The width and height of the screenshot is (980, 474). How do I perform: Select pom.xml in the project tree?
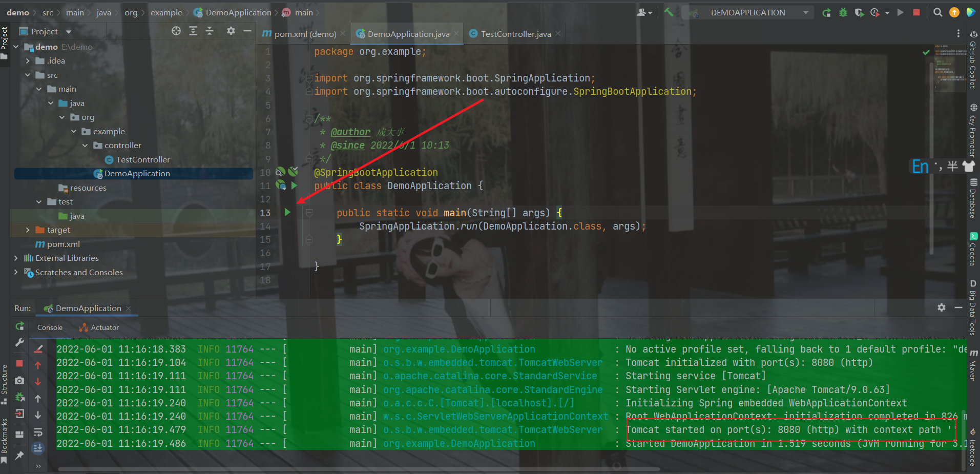(x=63, y=244)
